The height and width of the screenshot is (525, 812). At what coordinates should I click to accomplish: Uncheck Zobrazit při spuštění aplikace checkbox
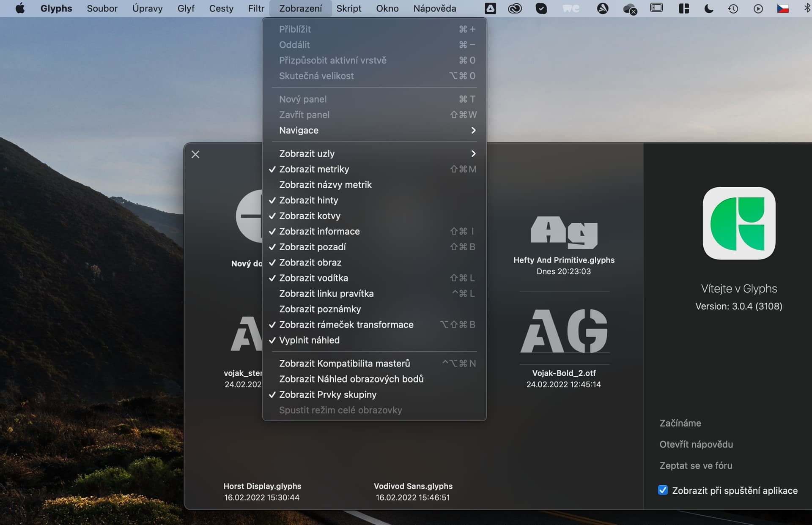pyautogui.click(x=663, y=490)
